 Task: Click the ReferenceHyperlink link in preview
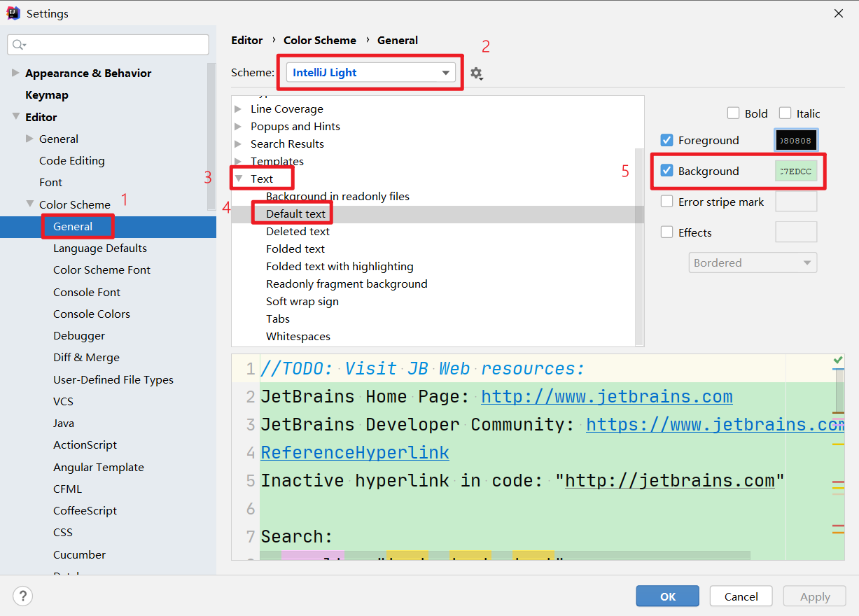[355, 453]
